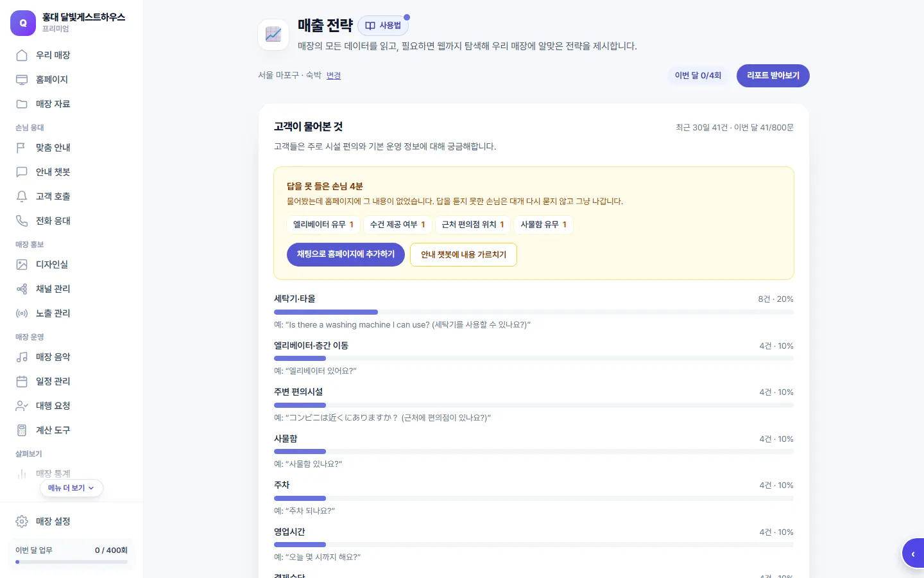This screenshot has height=578, width=924.
Task: Open 우리 매장 home icon
Action: pos(22,55)
